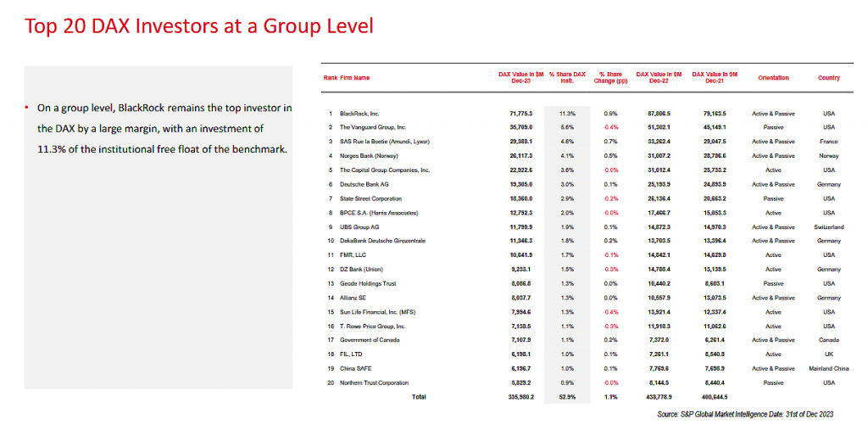Click the Total label in the bottom row

(x=420, y=397)
